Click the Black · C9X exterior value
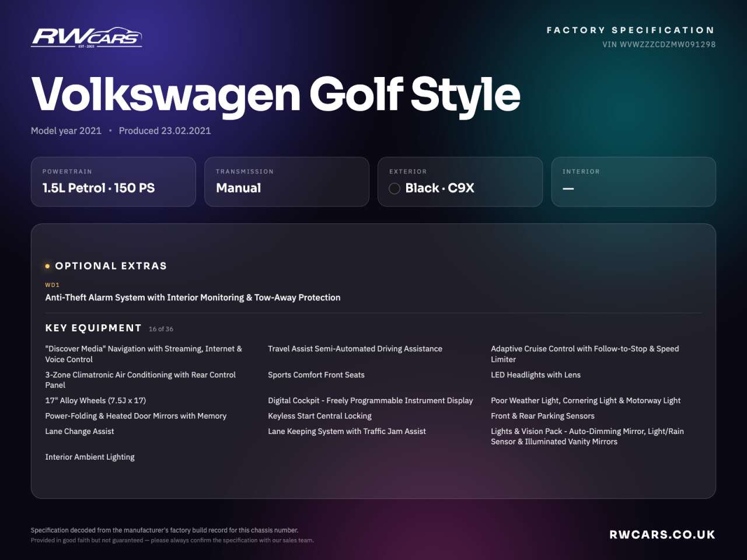The height and width of the screenshot is (560, 747). click(x=439, y=188)
